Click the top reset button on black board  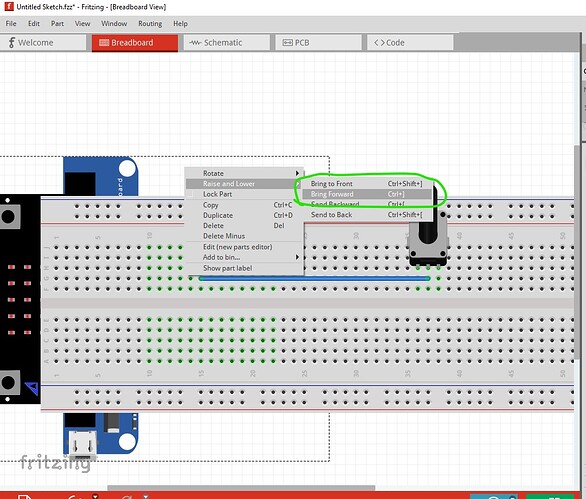[8, 216]
